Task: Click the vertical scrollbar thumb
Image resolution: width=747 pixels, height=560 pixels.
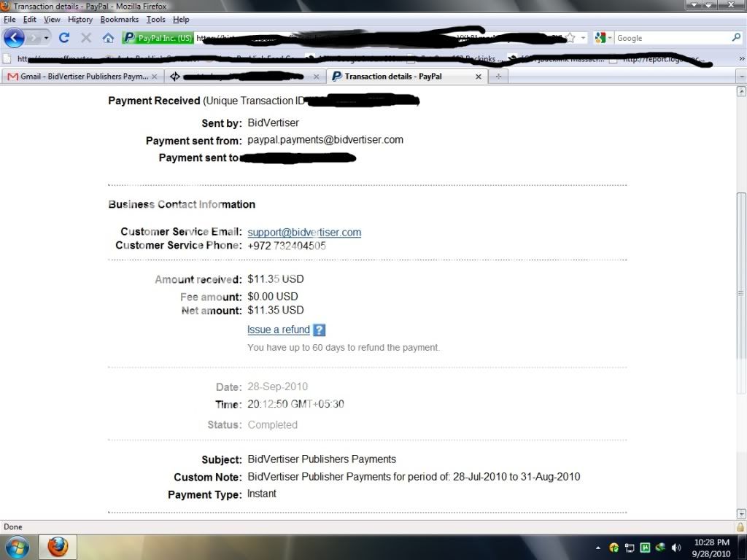Action: click(x=741, y=293)
